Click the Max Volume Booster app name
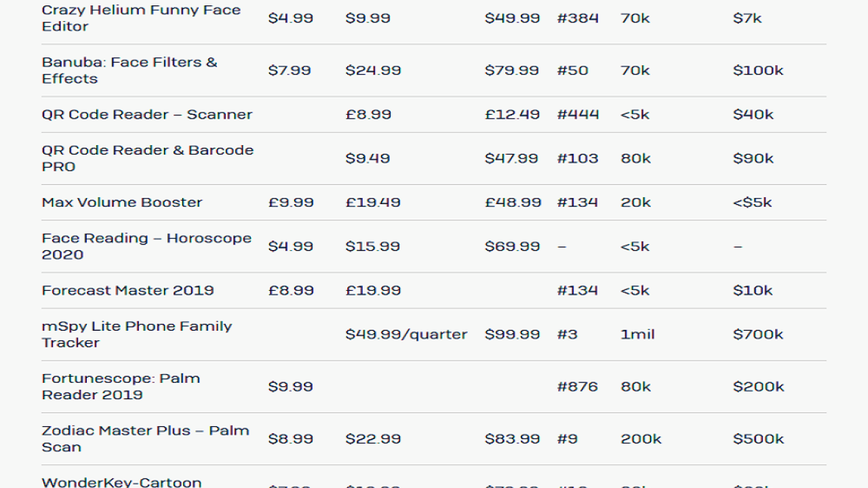Image resolution: width=868 pixels, height=488 pixels. coord(122,203)
